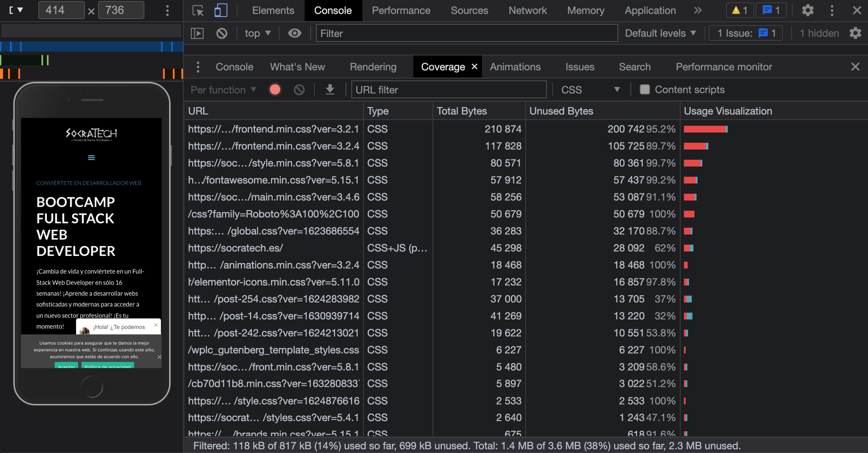
Task: Show the console sidebar panel icon
Action: [x=197, y=33]
